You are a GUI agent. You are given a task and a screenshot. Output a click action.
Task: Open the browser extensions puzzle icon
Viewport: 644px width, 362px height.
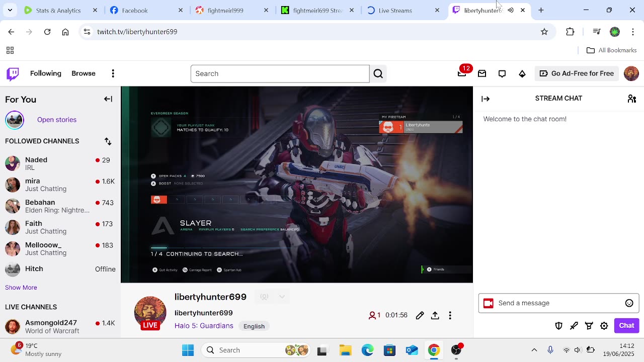point(570,32)
